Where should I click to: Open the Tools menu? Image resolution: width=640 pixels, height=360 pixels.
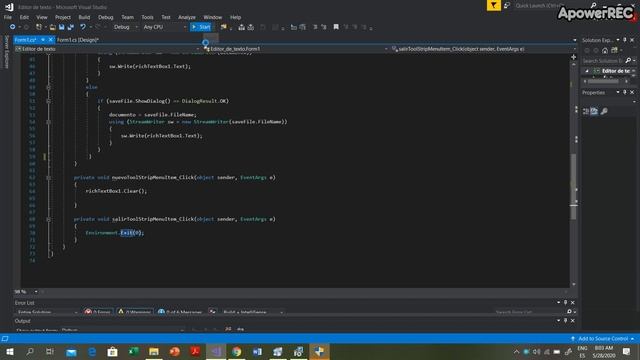[x=147, y=17]
